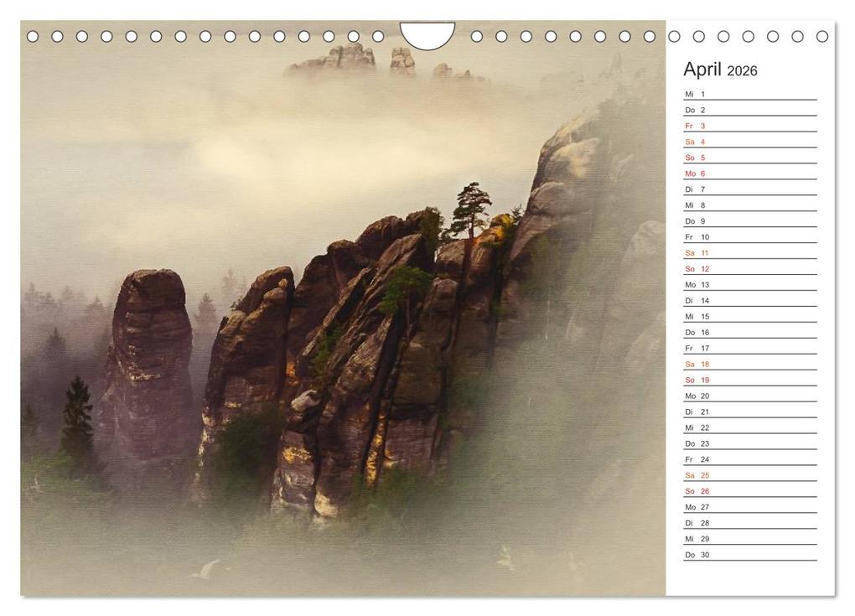Click the red weekend date Sa 4

pyautogui.click(x=693, y=142)
